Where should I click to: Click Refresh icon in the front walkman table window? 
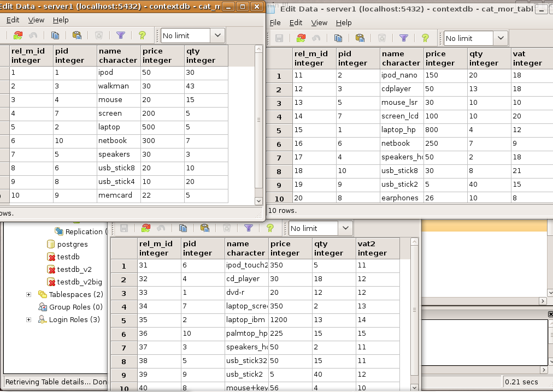pos(18,35)
